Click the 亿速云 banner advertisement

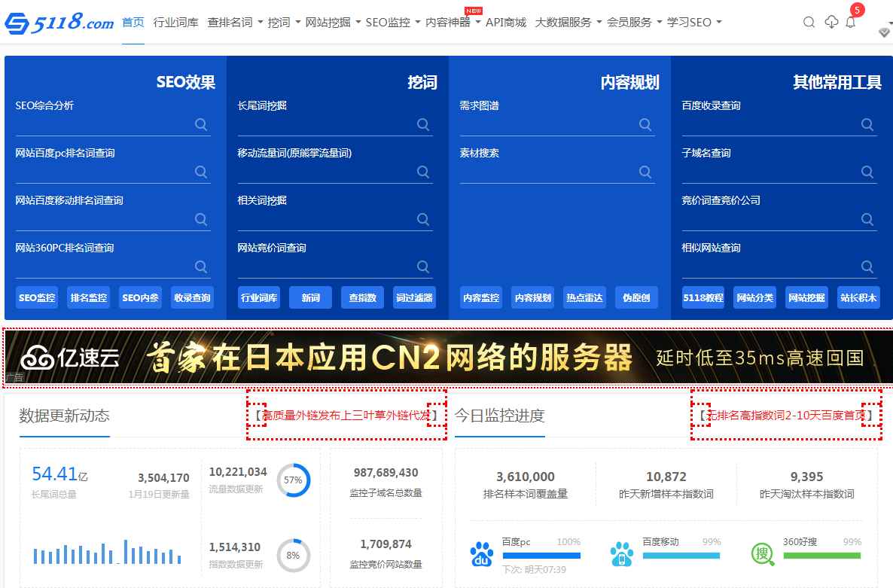click(447, 358)
